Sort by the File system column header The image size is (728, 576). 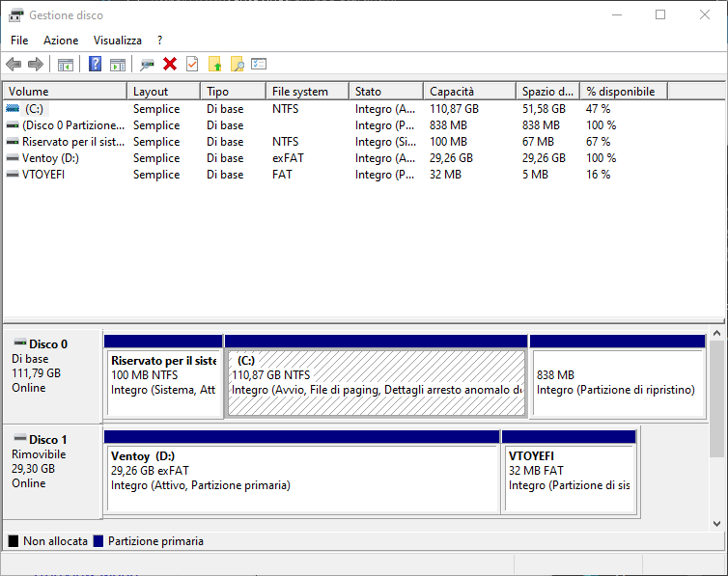[308, 92]
